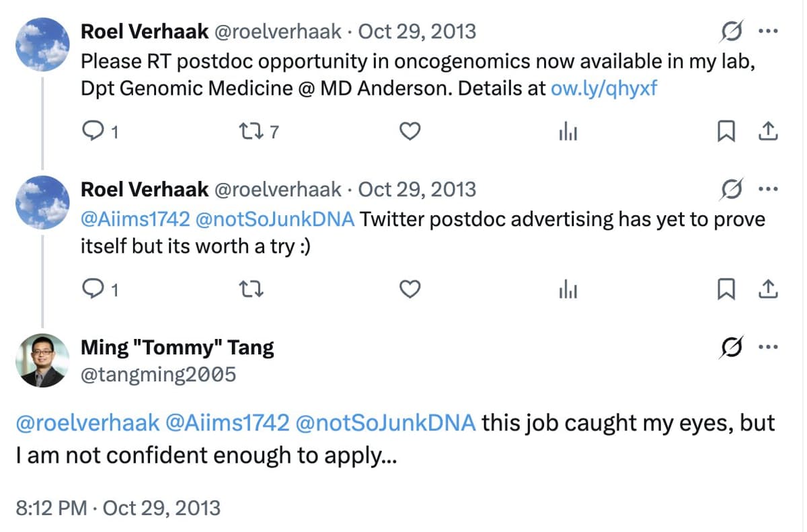Reply to the Twitter postdoc advertising tweet

click(93, 290)
